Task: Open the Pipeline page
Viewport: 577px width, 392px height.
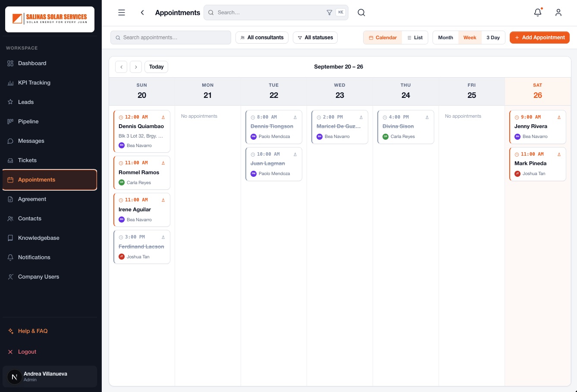Action: click(x=50, y=122)
